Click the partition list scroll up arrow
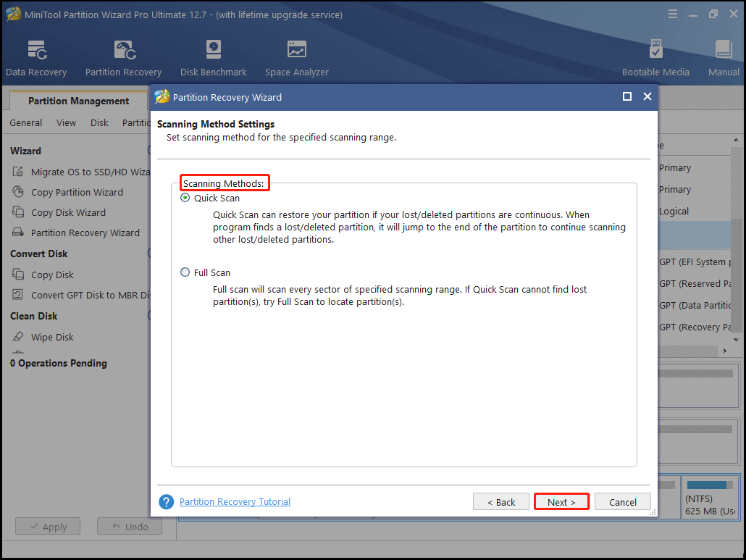This screenshot has height=560, width=746. pos(736,141)
